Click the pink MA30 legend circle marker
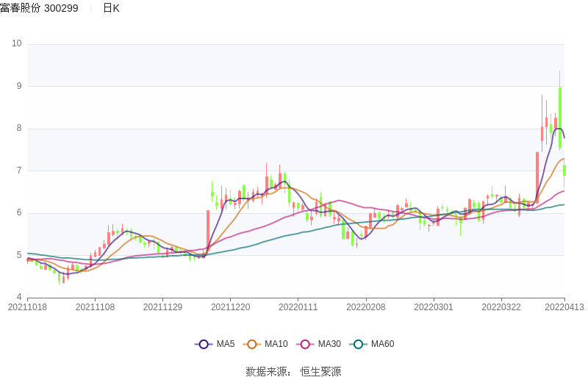588x380 pixels. click(305, 344)
